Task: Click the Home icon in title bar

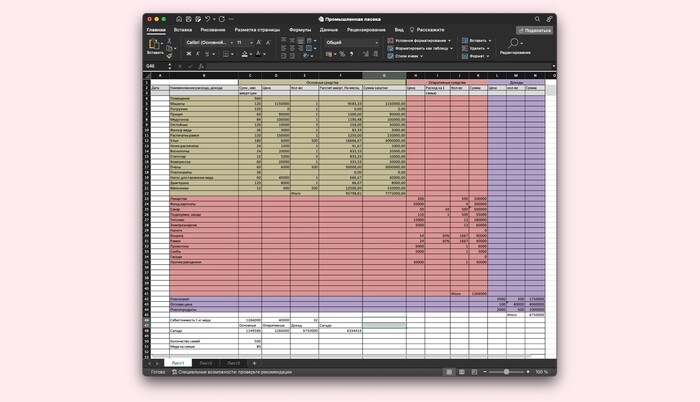Action: [179, 19]
